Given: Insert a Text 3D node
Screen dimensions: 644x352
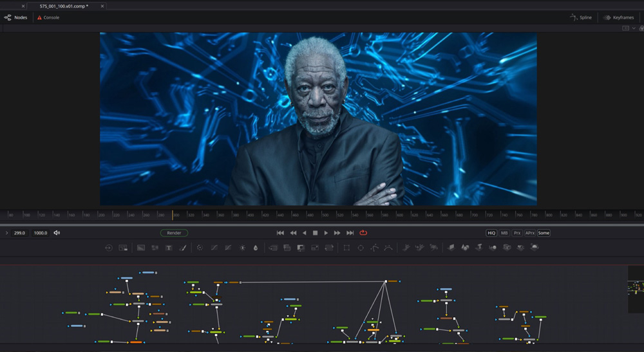Looking at the screenshot, I should coord(479,248).
